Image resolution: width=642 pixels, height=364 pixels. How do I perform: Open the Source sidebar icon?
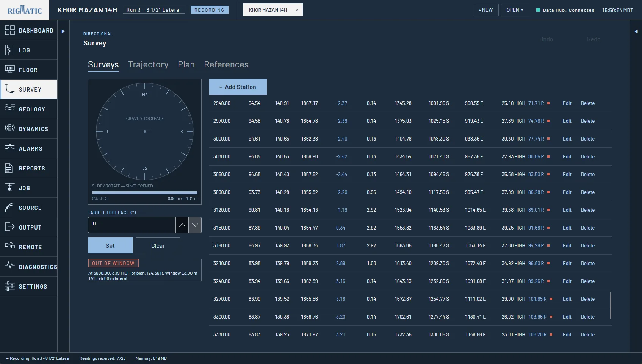(x=10, y=208)
